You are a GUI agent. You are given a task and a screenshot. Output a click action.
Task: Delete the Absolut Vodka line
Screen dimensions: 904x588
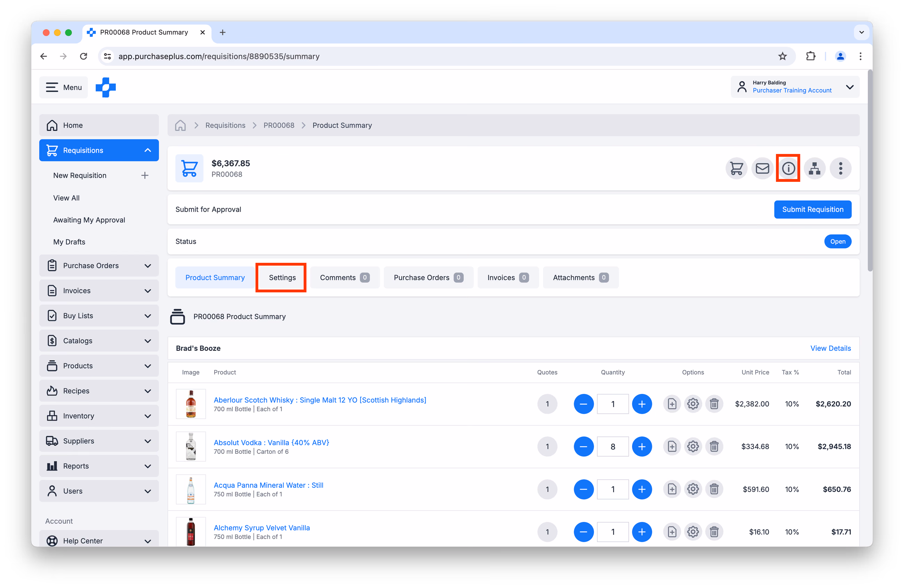click(x=714, y=446)
